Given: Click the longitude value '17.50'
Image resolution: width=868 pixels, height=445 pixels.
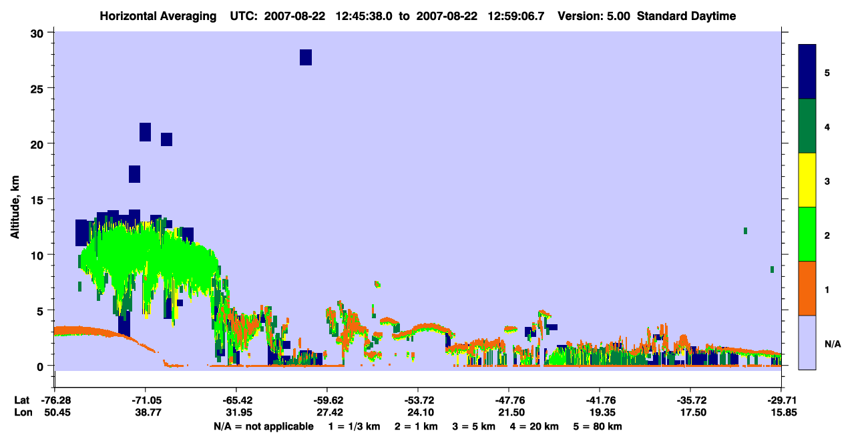Looking at the screenshot, I should [693, 413].
